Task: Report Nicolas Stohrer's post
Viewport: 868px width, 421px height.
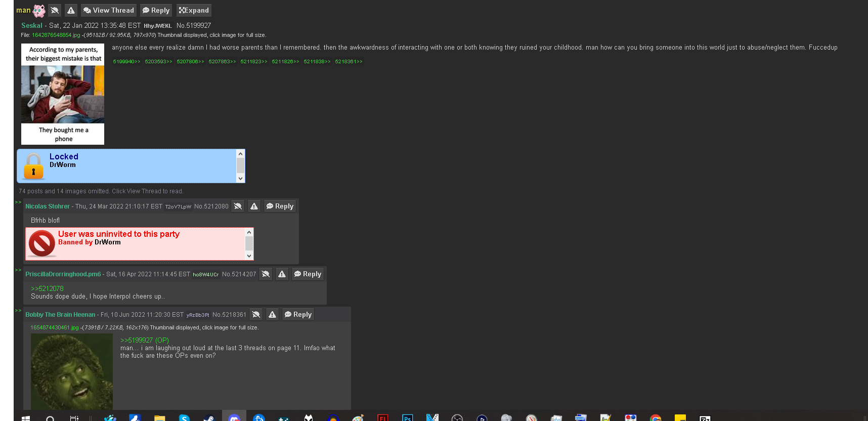Action: (254, 206)
